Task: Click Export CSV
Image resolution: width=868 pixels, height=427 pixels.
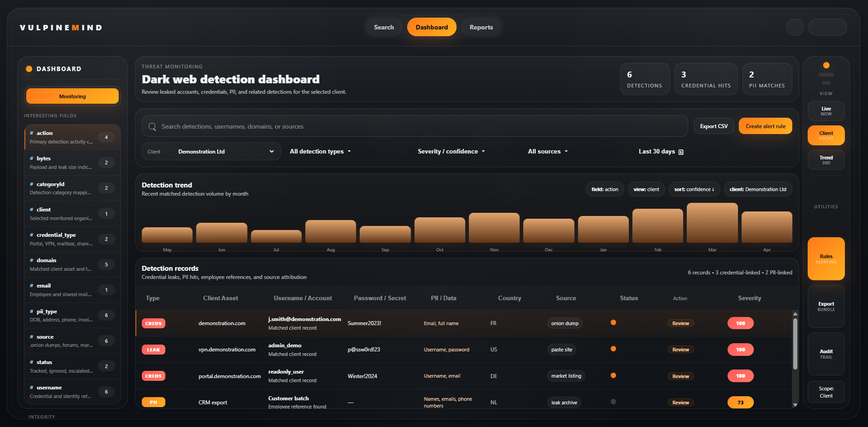Action: (x=714, y=126)
